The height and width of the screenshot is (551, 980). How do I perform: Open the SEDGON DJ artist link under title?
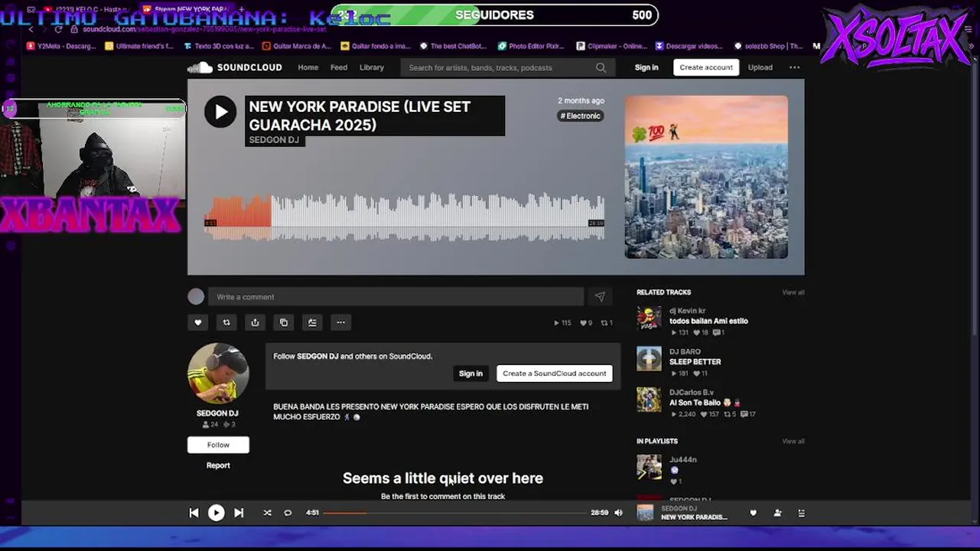point(274,140)
